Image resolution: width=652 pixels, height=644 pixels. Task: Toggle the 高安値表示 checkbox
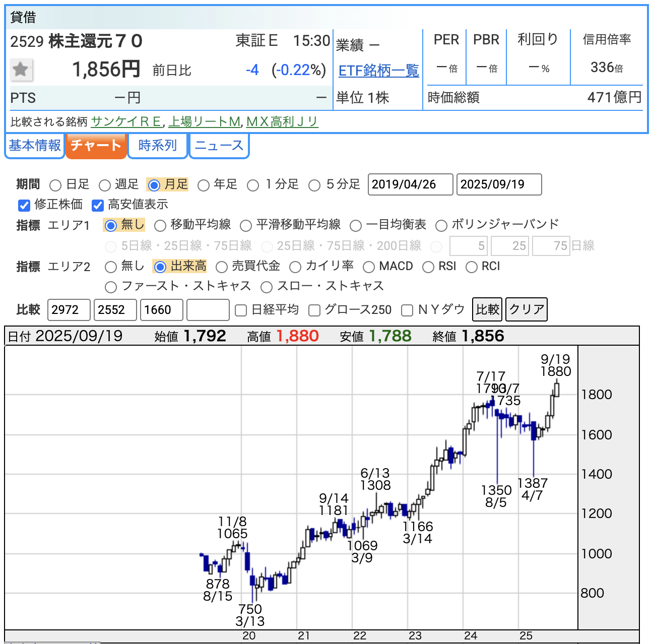click(x=98, y=205)
